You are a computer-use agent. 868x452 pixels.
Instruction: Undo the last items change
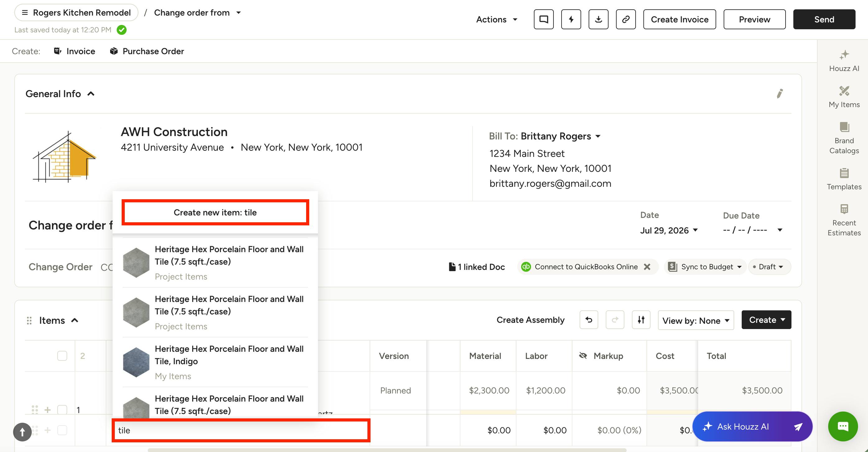tap(589, 319)
